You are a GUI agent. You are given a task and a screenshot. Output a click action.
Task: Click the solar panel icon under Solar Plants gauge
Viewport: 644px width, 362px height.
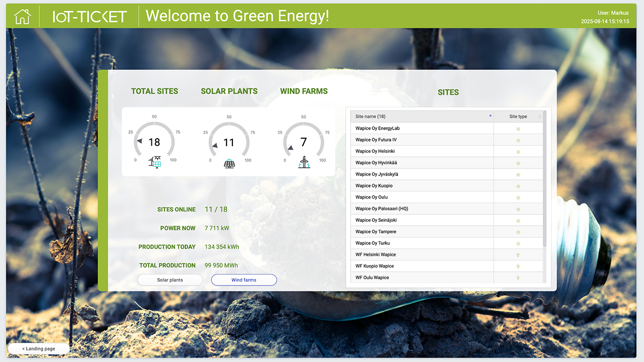(229, 163)
